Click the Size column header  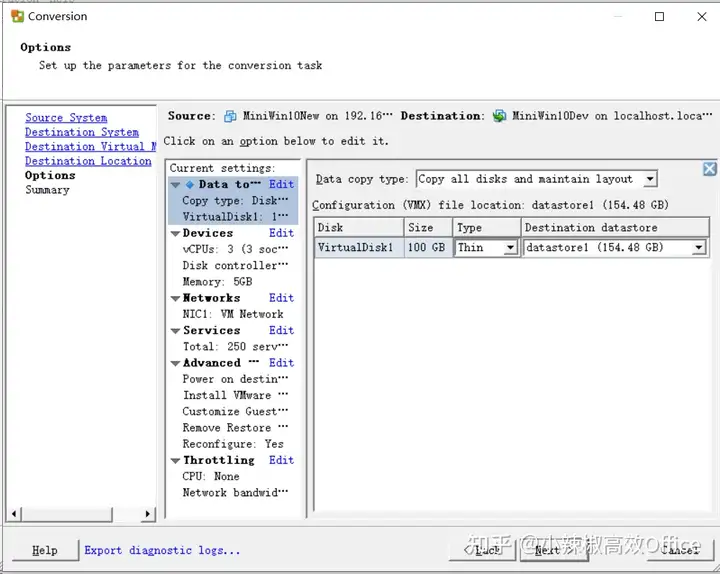coord(428,228)
